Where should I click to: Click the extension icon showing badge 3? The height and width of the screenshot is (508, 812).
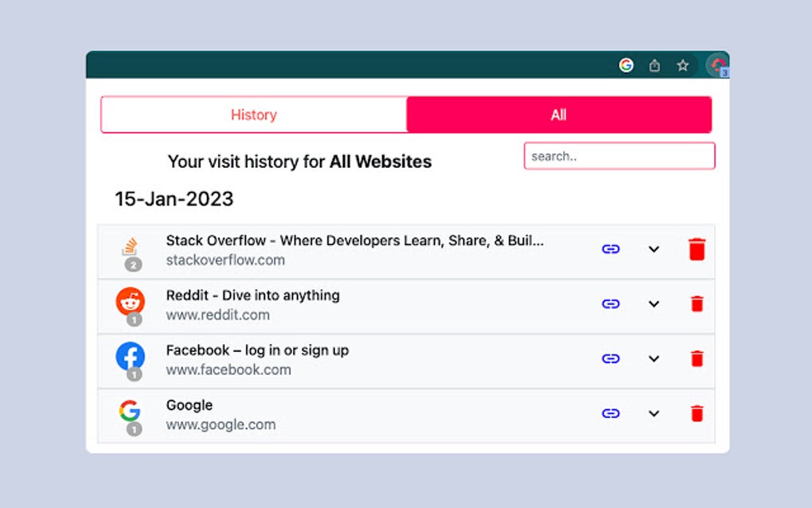click(716, 65)
